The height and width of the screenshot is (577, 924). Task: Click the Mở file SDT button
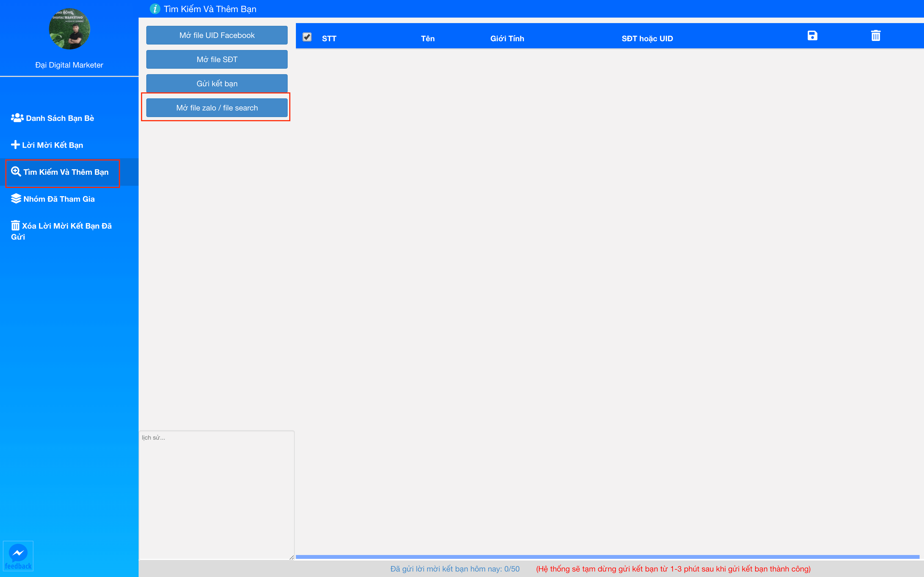pos(217,59)
